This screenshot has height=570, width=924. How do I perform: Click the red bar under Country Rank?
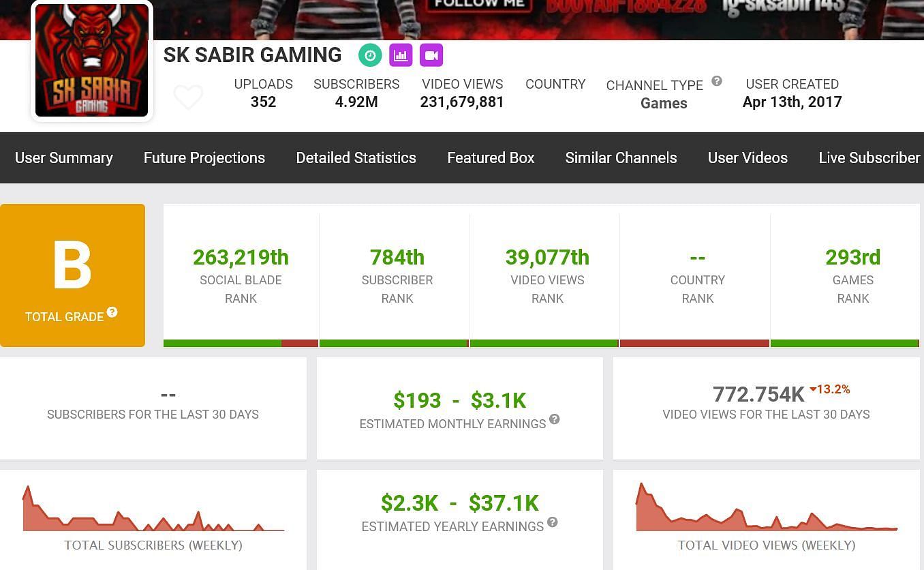click(694, 344)
